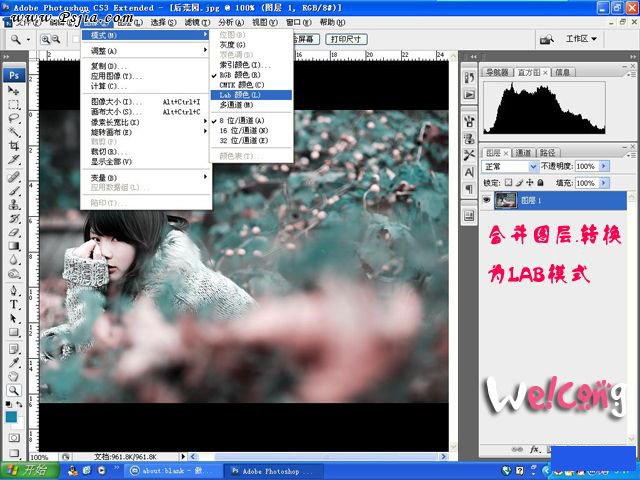
Task: Open the Windows 开始 start button
Action: point(29,470)
